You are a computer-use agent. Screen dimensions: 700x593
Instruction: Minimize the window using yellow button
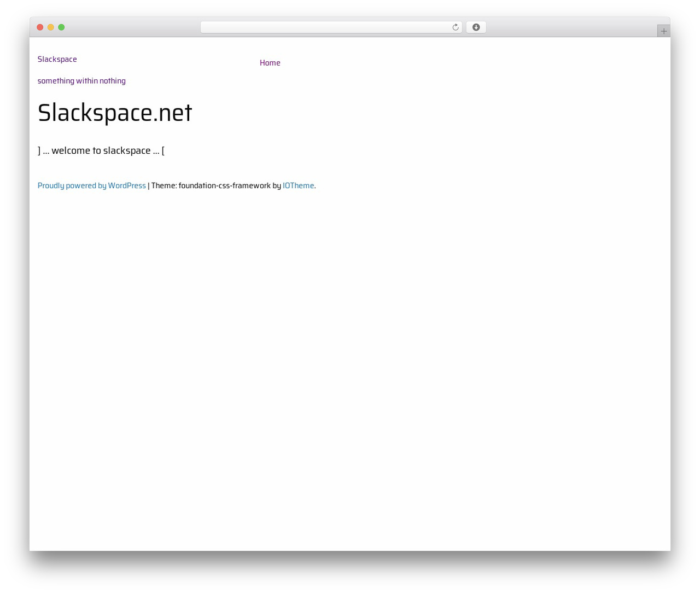point(51,27)
